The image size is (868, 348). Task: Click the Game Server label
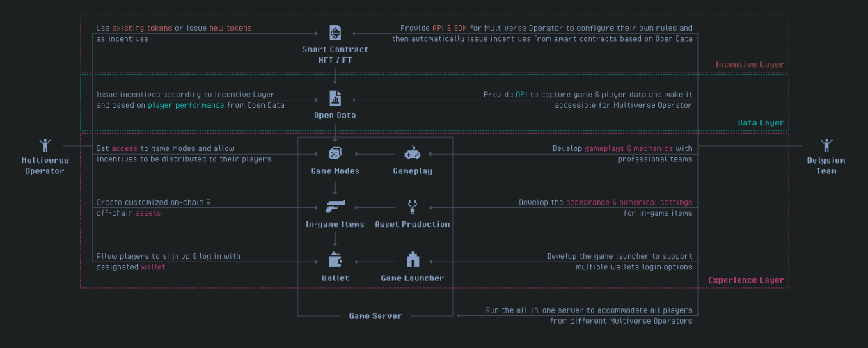tap(375, 316)
